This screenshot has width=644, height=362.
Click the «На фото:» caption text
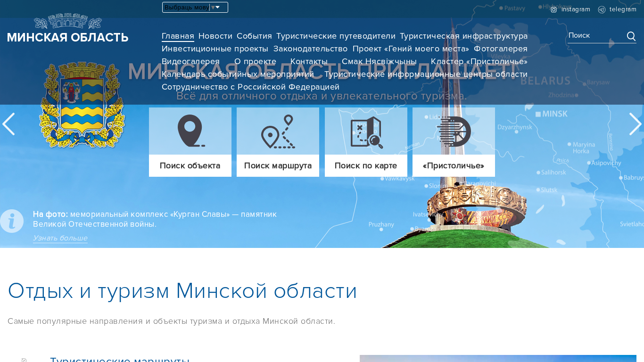(50, 214)
